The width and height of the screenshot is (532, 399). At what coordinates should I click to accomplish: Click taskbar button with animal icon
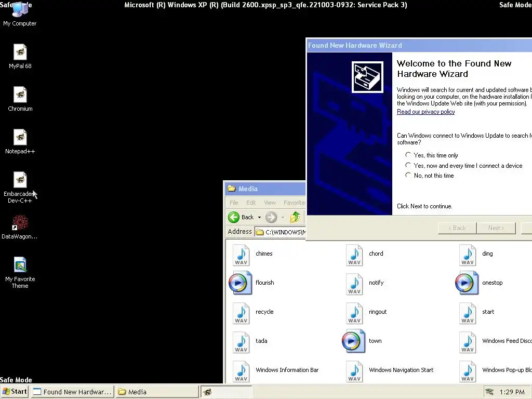click(x=227, y=392)
